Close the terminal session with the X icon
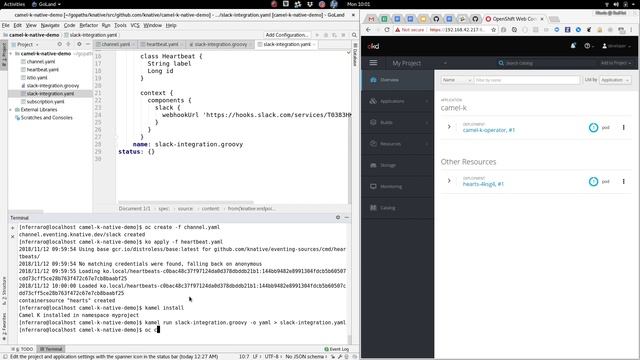This screenshot has height=360, width=640. click(x=13, y=236)
